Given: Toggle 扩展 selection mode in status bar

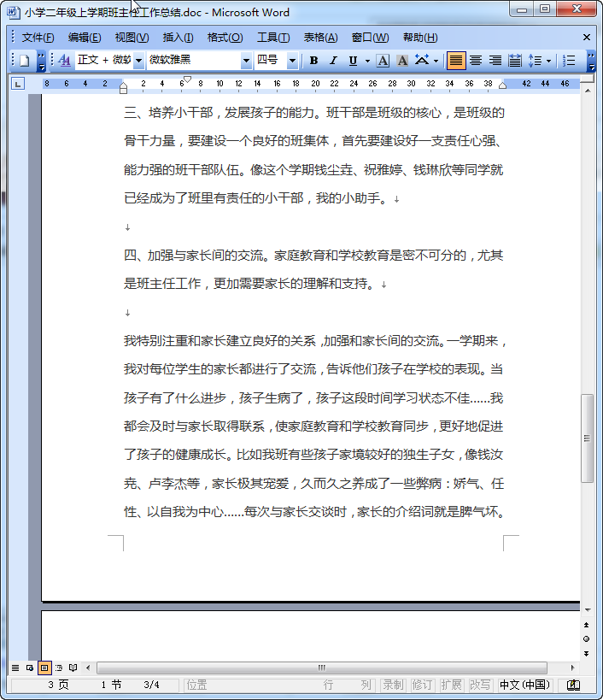Looking at the screenshot, I should click(x=451, y=685).
